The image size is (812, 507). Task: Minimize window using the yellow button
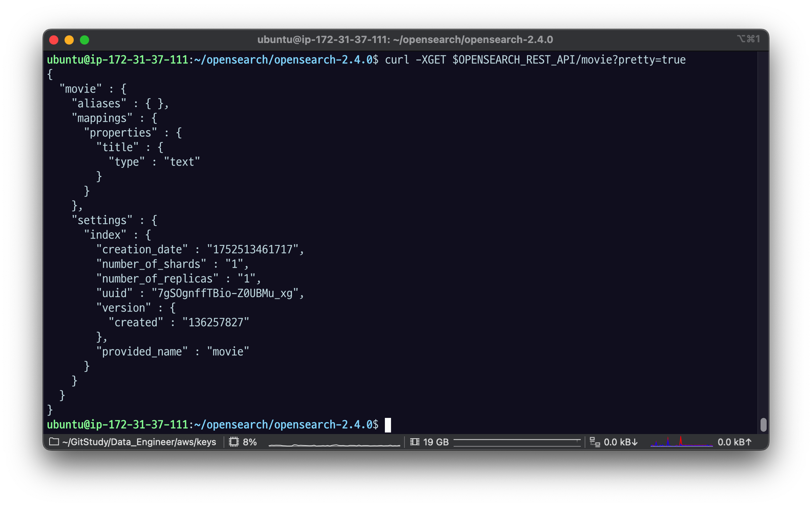[69, 40]
